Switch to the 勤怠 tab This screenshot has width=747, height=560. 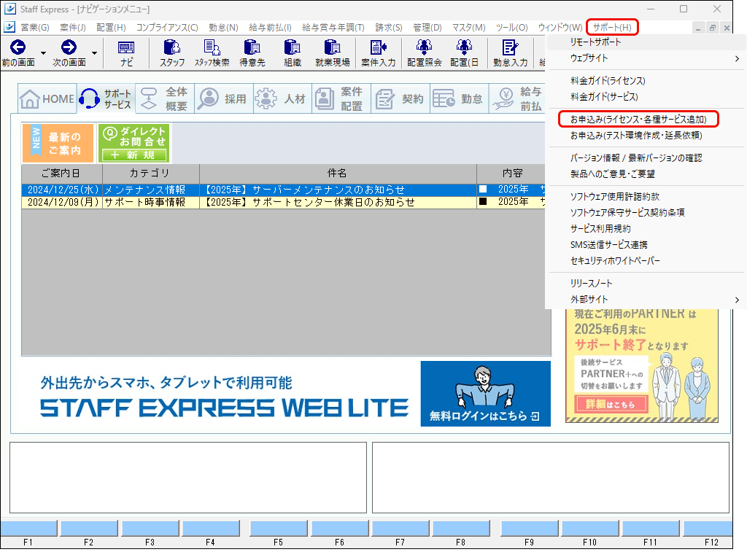click(460, 98)
